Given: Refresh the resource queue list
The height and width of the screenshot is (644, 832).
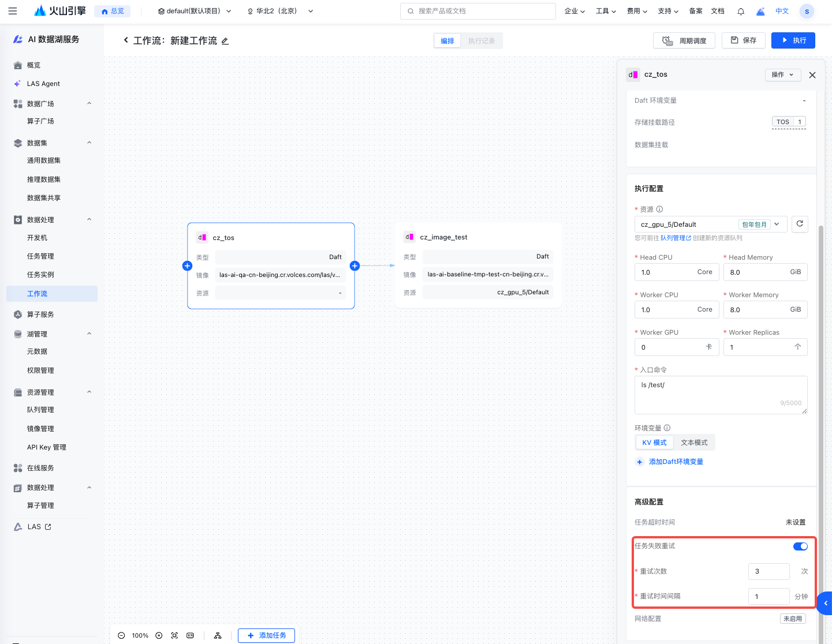Looking at the screenshot, I should pos(800,224).
